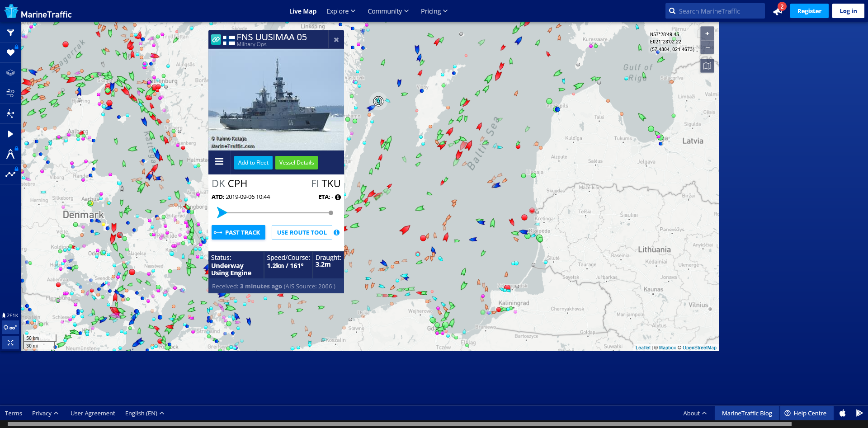Open the User Agreement link

coord(93,414)
